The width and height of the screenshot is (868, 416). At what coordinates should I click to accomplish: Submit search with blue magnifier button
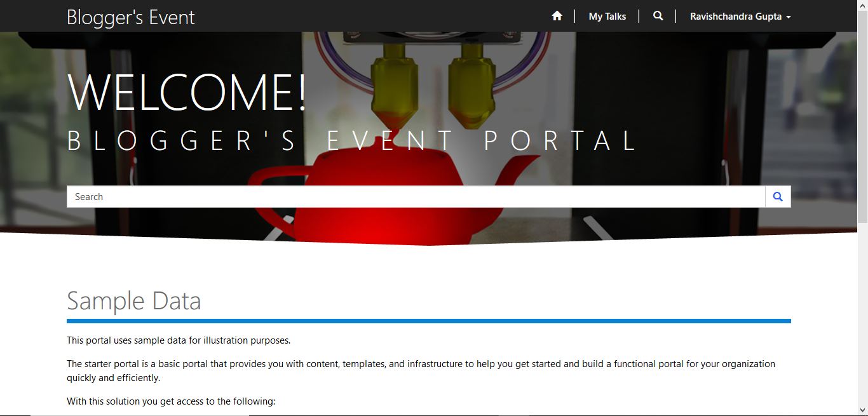778,197
